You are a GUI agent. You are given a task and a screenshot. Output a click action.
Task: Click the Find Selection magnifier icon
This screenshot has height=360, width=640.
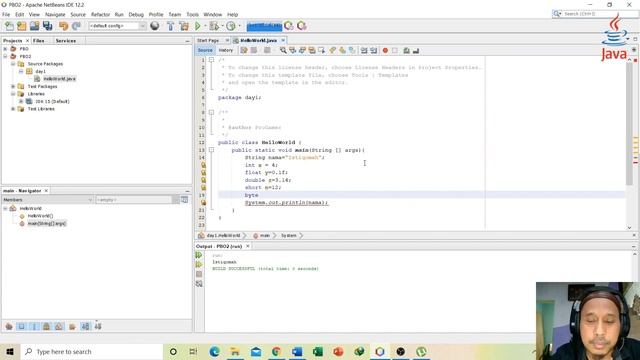coord(283,51)
